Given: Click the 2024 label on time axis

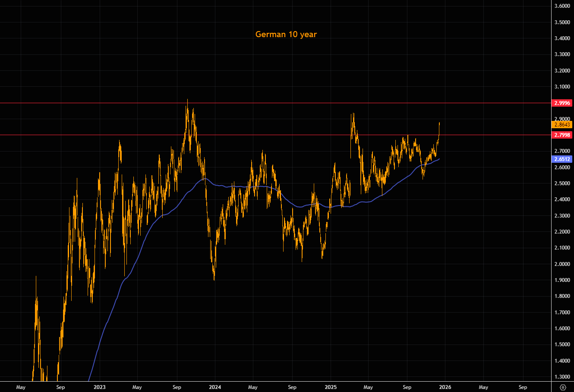Looking at the screenshot, I should (x=214, y=387).
